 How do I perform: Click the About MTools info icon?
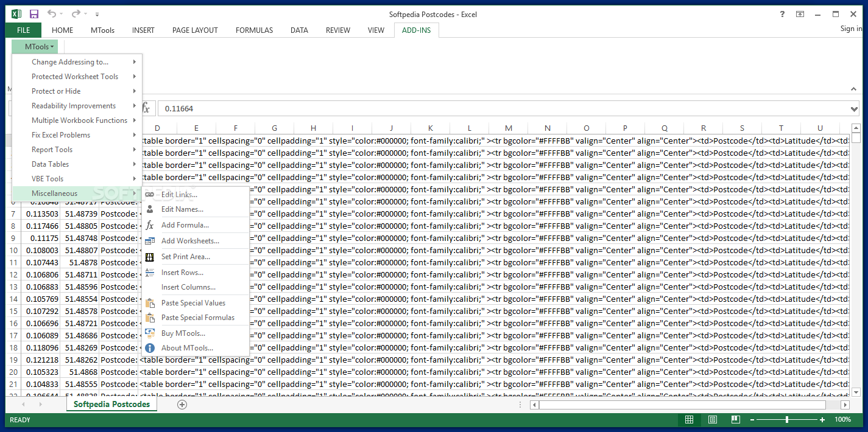tap(150, 348)
